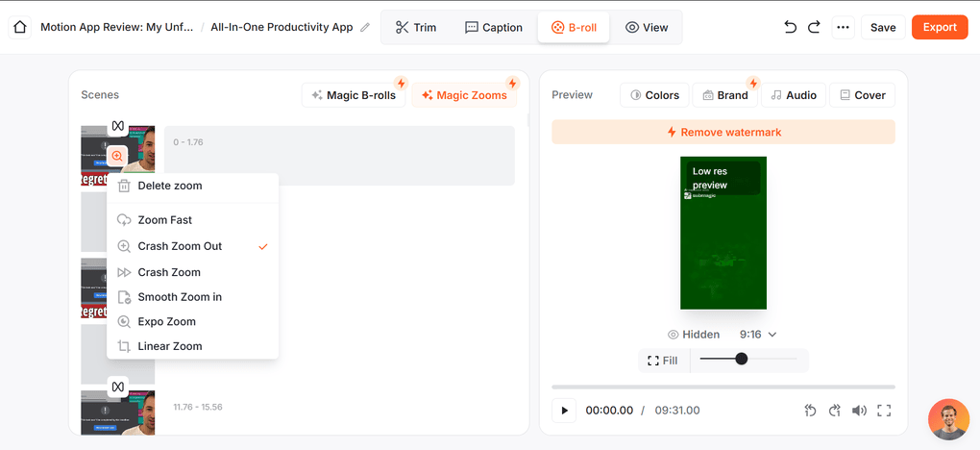Viewport: 980px width, 450px height.
Task: Click the 0 - 1.76 scene text block
Action: click(339, 156)
